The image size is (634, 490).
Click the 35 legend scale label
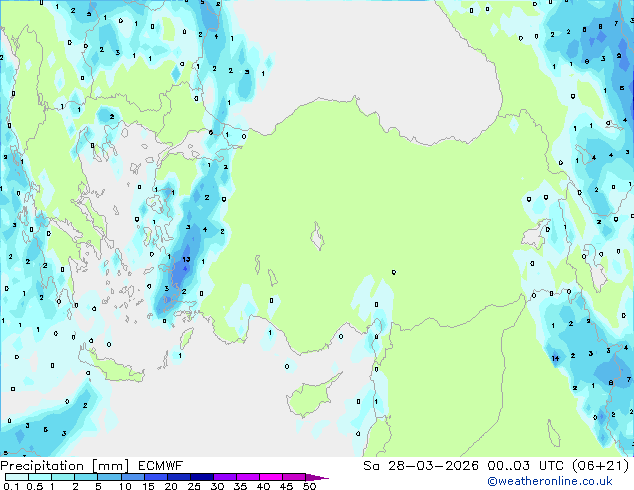point(240,486)
